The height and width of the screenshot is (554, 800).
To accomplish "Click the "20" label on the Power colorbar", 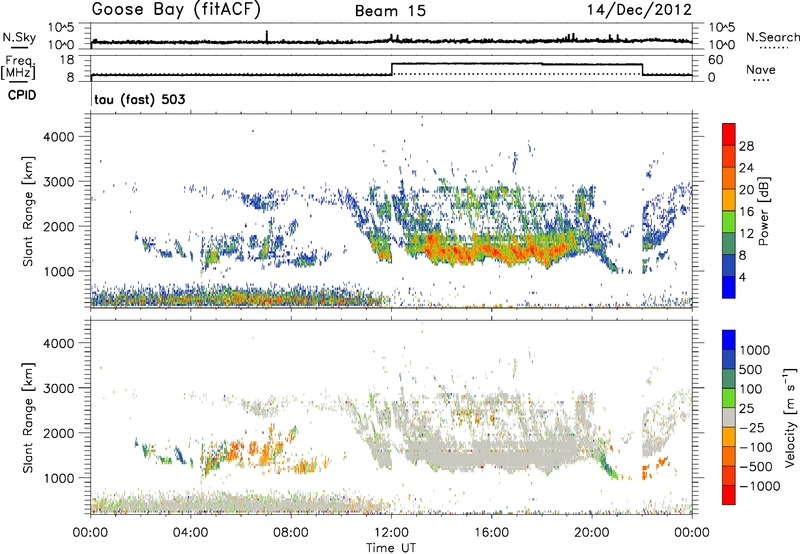I will [746, 190].
